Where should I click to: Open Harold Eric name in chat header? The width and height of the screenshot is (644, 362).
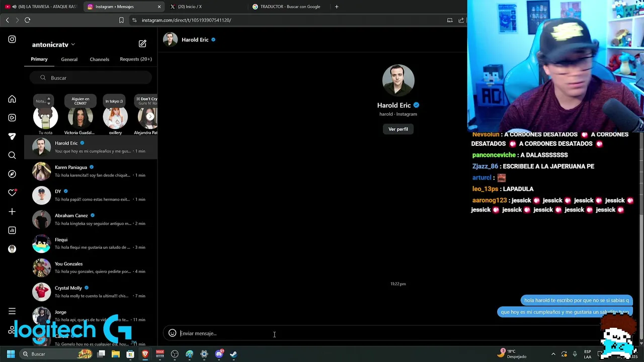195,40
